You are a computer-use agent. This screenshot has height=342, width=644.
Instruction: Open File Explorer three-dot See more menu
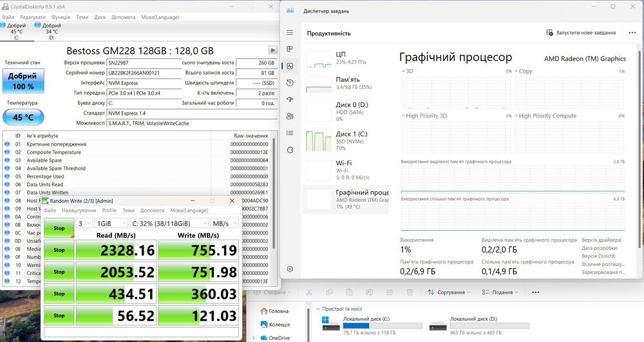[x=536, y=292]
